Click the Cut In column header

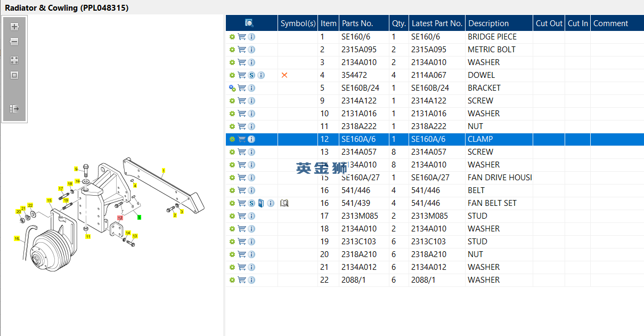578,23
